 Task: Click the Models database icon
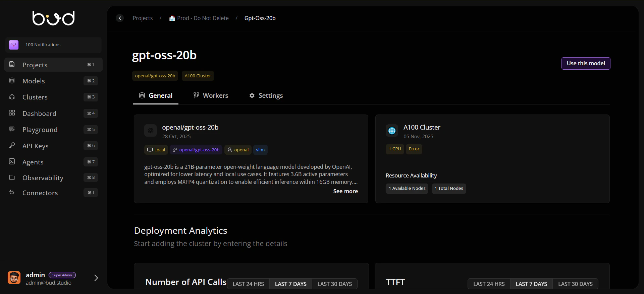[x=12, y=81]
